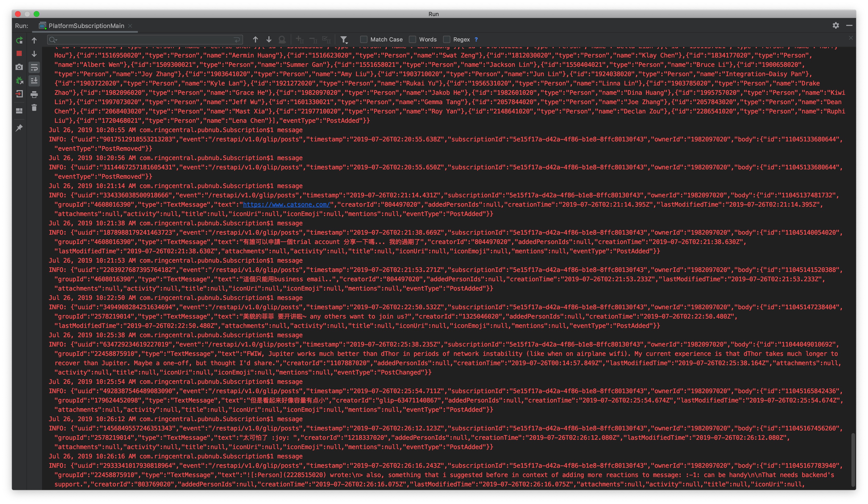Toggle soft-wrap for console output

tap(34, 67)
